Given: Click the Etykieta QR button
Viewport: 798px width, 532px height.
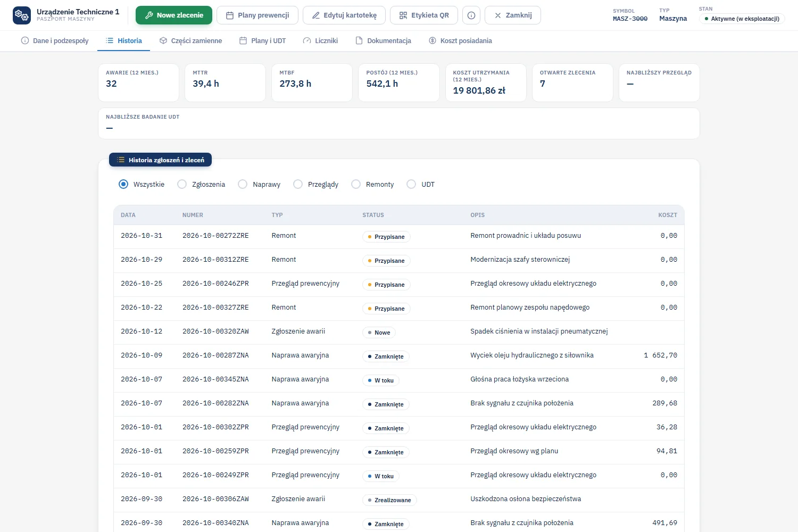Looking at the screenshot, I should coord(424,15).
